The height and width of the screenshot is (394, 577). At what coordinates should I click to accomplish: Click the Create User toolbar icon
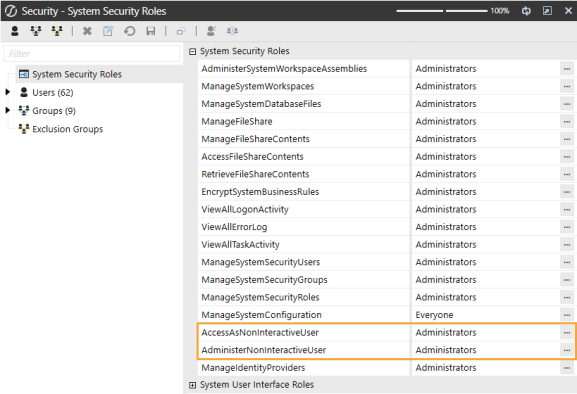[x=15, y=31]
